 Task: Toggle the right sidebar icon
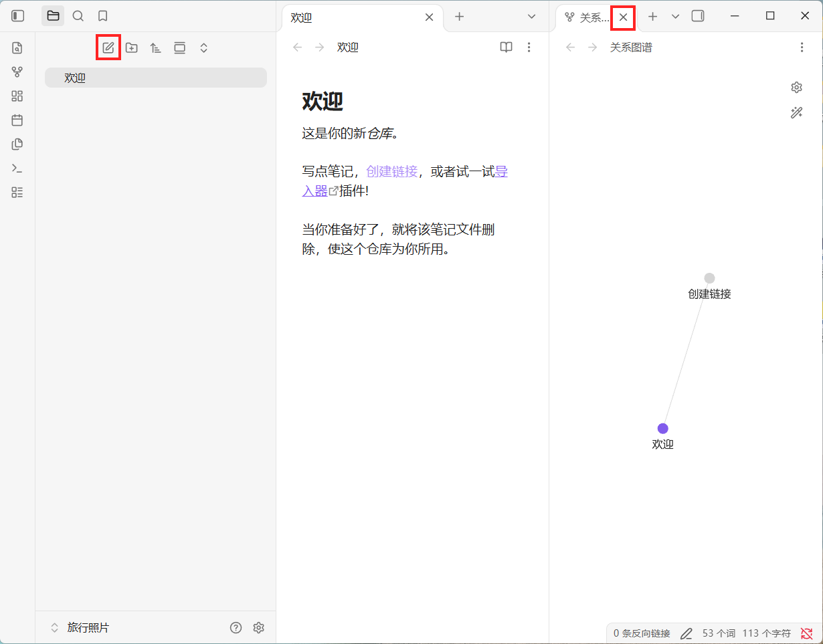click(698, 16)
